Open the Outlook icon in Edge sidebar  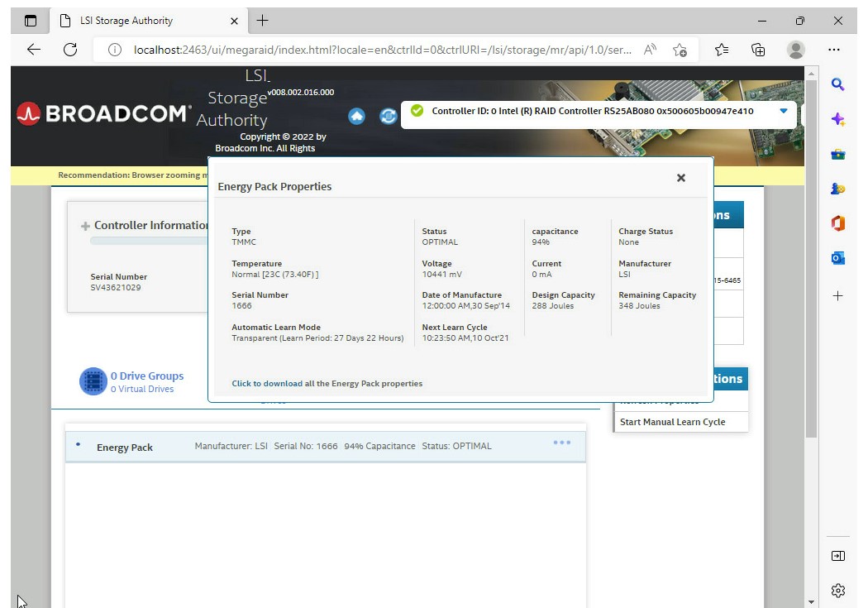pyautogui.click(x=837, y=259)
